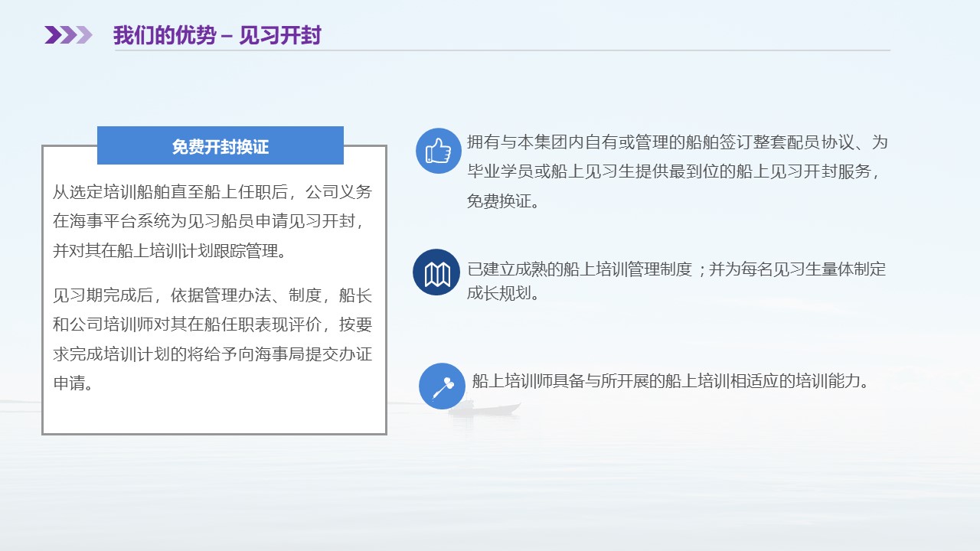Click the line 免费换证。 under thumbs-up text
The image size is (980, 551).
tap(503, 202)
